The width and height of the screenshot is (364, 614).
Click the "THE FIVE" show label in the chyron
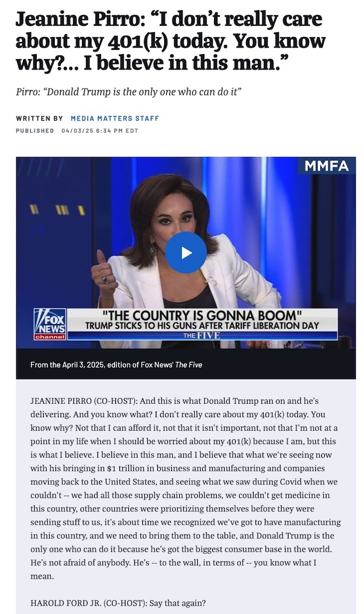tap(202, 335)
